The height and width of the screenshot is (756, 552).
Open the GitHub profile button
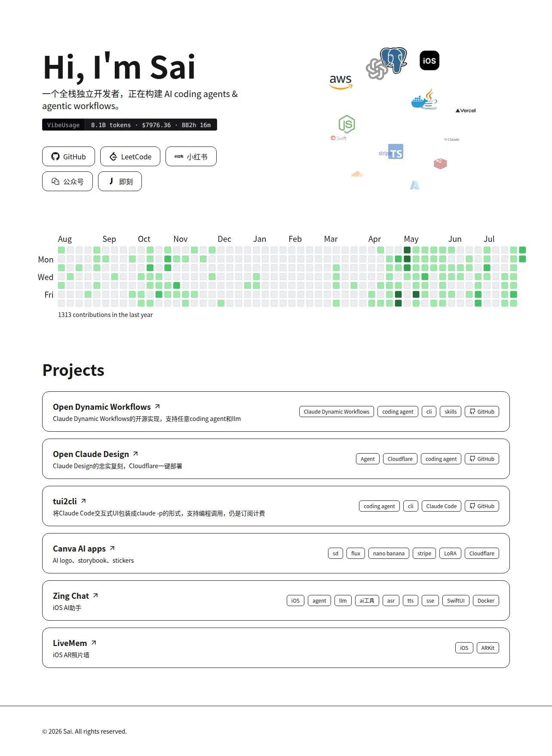tap(68, 156)
